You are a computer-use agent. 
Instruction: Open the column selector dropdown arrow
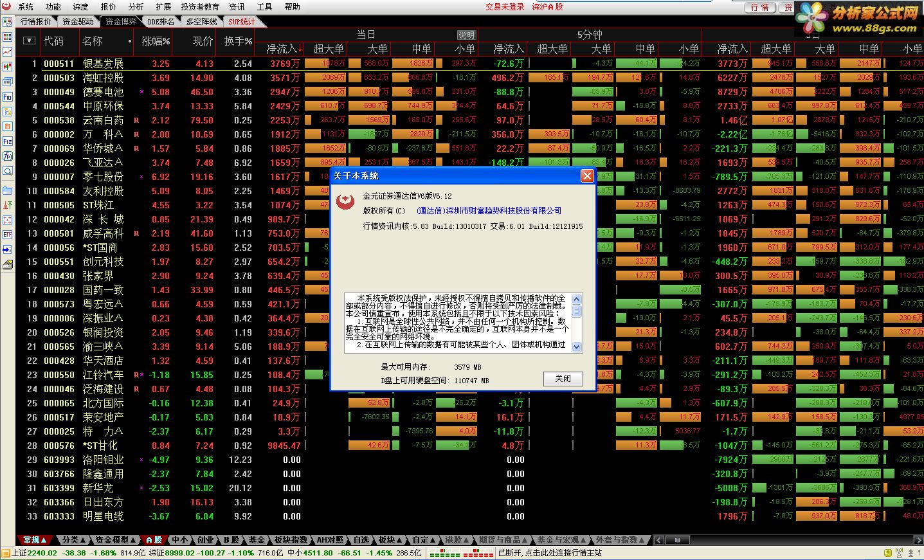click(x=28, y=41)
